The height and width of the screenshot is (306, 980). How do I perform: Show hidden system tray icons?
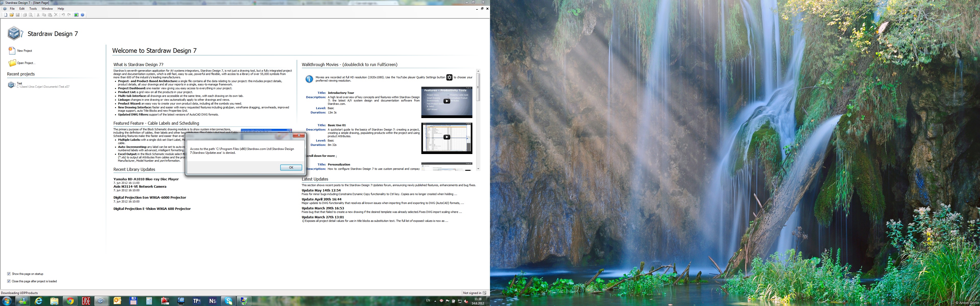click(x=435, y=301)
